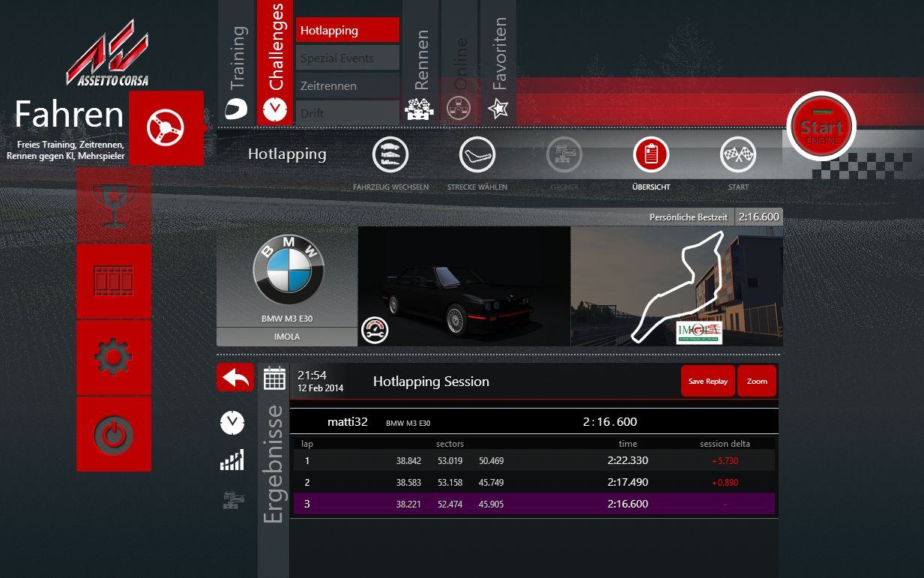924x578 pixels.
Task: Click the session delta column header
Action: tap(725, 444)
